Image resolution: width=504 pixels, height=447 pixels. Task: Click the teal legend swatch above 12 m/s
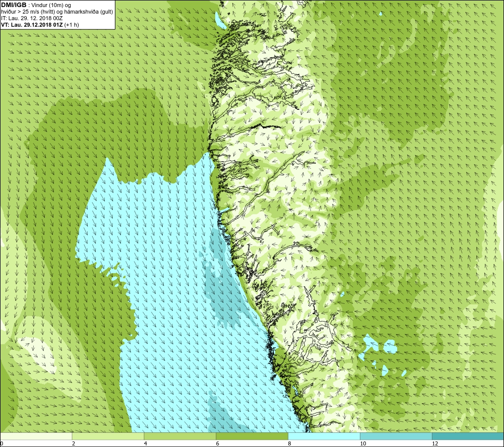click(x=468, y=436)
